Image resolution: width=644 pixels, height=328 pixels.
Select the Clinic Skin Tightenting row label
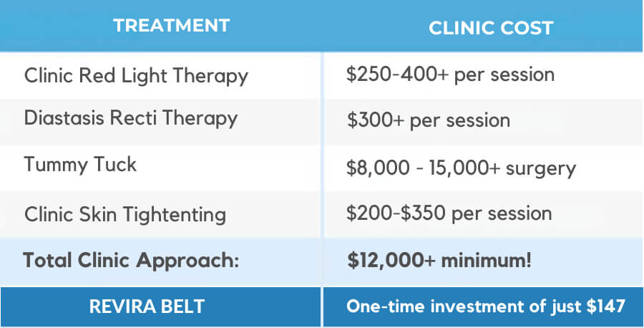[125, 214]
